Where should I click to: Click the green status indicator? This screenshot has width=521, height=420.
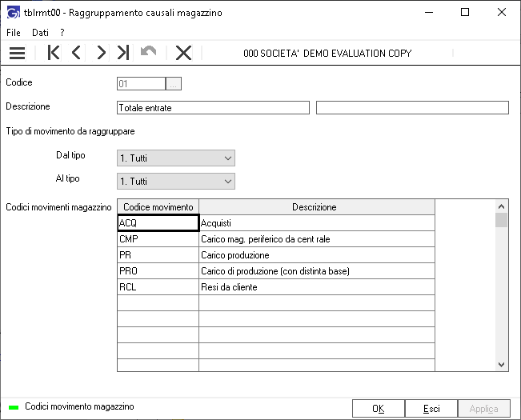click(14, 407)
